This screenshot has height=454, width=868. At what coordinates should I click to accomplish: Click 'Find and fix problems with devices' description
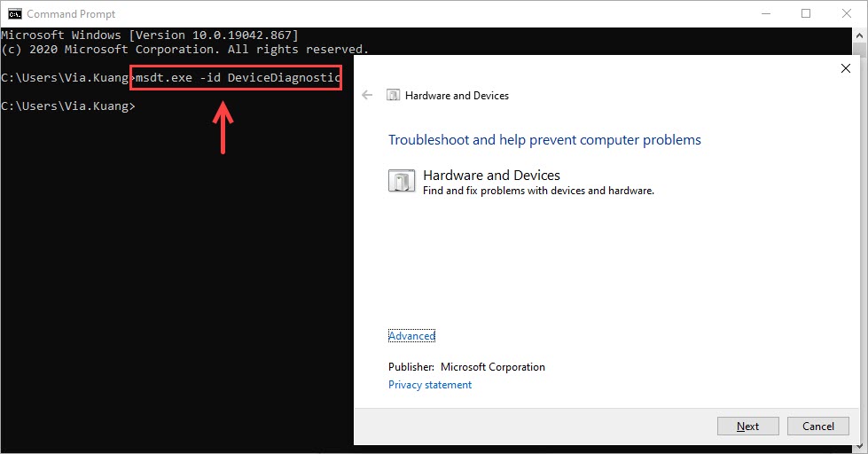538,191
